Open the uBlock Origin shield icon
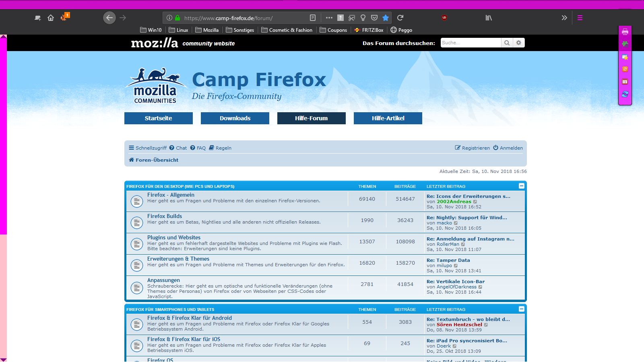Image resolution: width=644 pixels, height=362 pixels. [444, 18]
